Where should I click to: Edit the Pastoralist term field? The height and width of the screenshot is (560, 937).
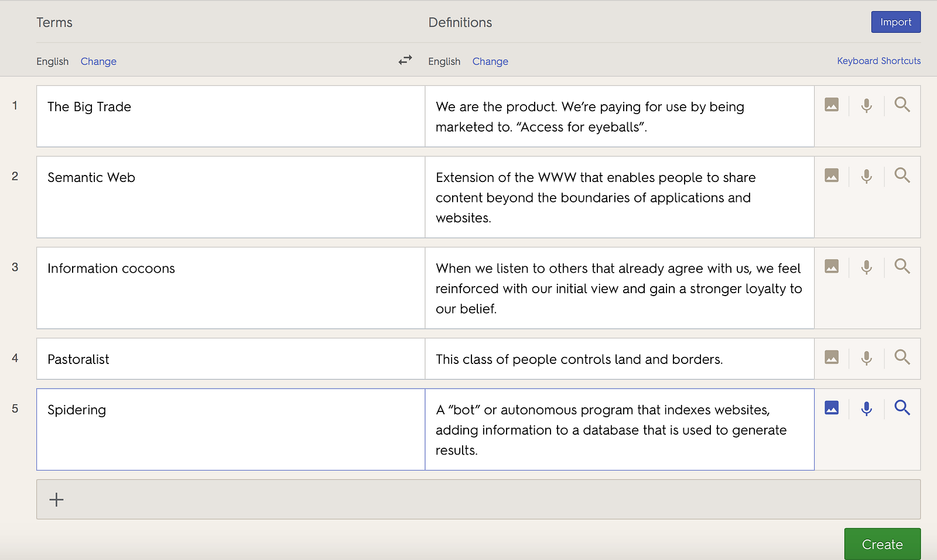point(230,359)
